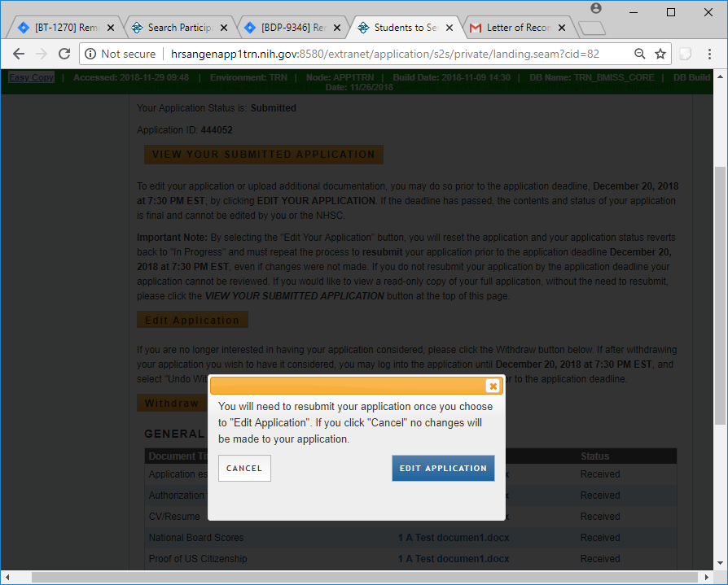Reload the page
The height and width of the screenshot is (585, 728).
(64, 54)
